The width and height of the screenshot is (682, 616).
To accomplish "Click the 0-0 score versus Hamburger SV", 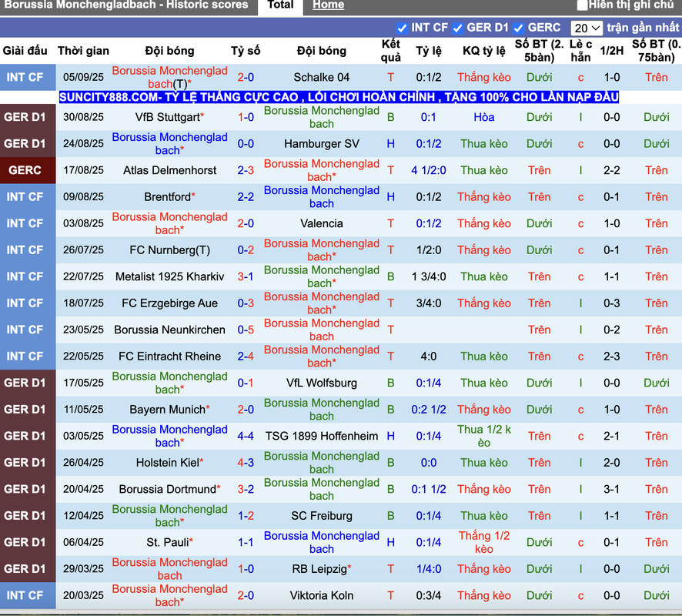I will coord(246,144).
